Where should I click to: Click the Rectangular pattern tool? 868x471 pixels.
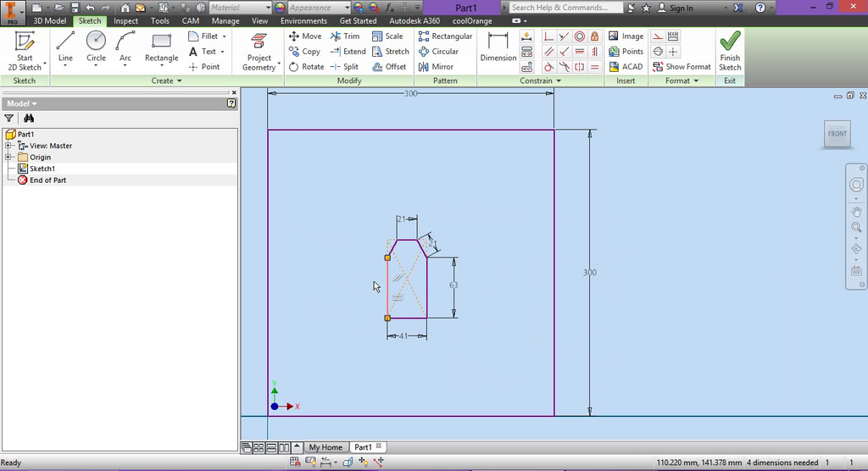[446, 36]
